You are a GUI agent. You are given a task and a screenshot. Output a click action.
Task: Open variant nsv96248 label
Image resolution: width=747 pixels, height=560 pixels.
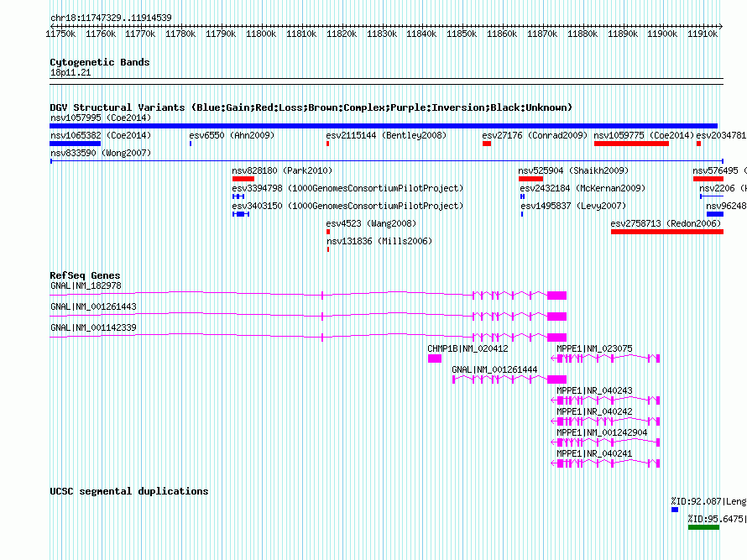click(x=726, y=206)
